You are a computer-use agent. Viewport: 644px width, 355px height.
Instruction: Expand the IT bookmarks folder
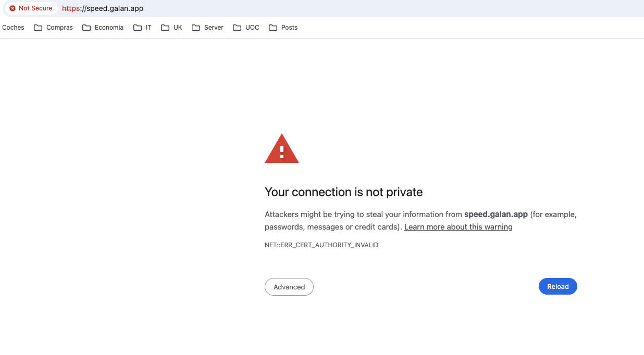pyautogui.click(x=142, y=28)
